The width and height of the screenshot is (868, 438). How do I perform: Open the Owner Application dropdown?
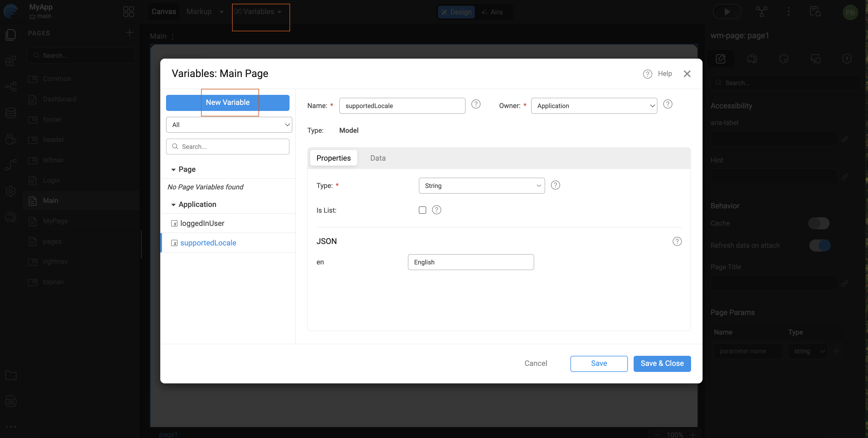point(594,106)
